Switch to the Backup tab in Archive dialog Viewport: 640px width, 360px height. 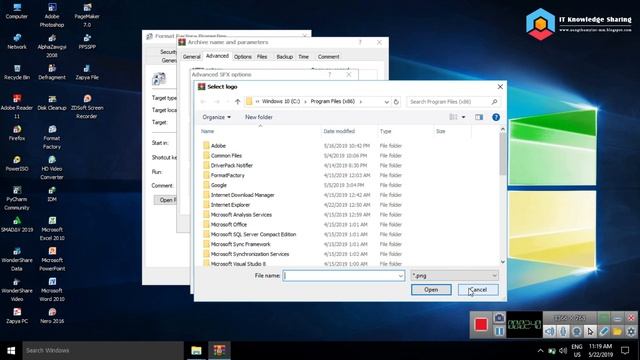(x=284, y=57)
